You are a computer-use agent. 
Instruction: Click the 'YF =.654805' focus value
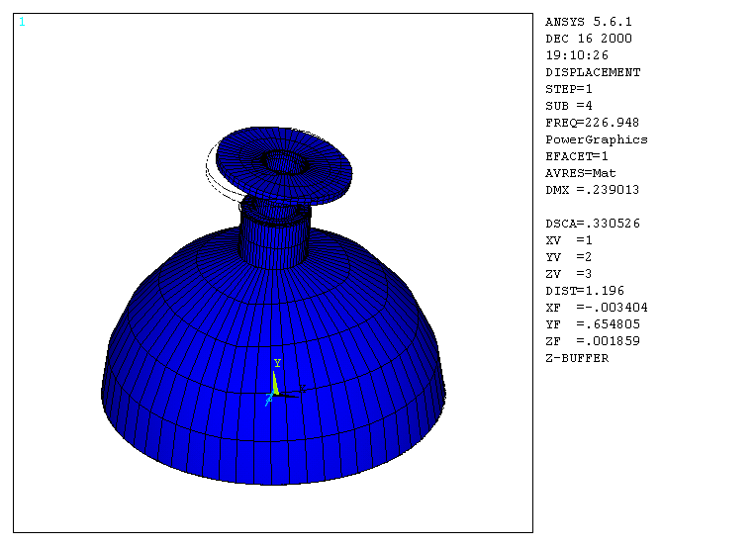[x=593, y=324]
